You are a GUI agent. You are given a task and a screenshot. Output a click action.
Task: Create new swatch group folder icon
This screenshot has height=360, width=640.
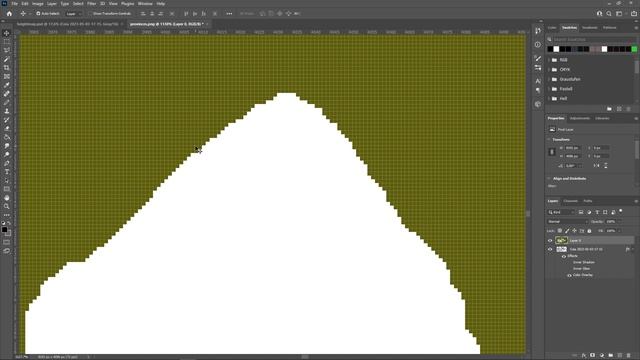(609, 109)
